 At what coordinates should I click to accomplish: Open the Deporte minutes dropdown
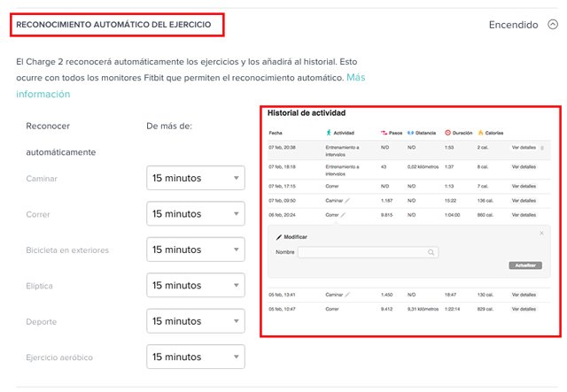[196, 321]
